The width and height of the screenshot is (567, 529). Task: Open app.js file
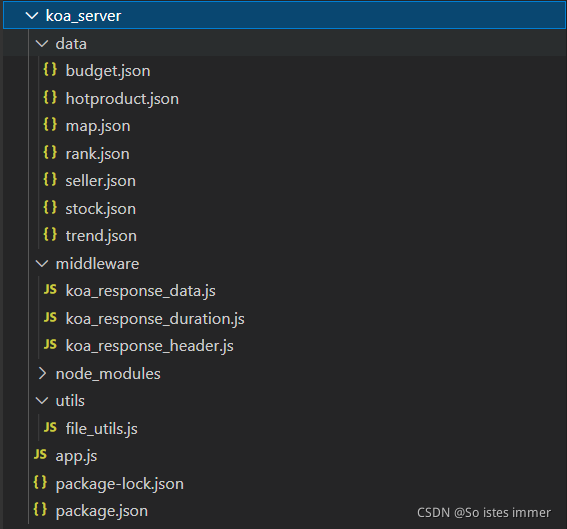76,456
